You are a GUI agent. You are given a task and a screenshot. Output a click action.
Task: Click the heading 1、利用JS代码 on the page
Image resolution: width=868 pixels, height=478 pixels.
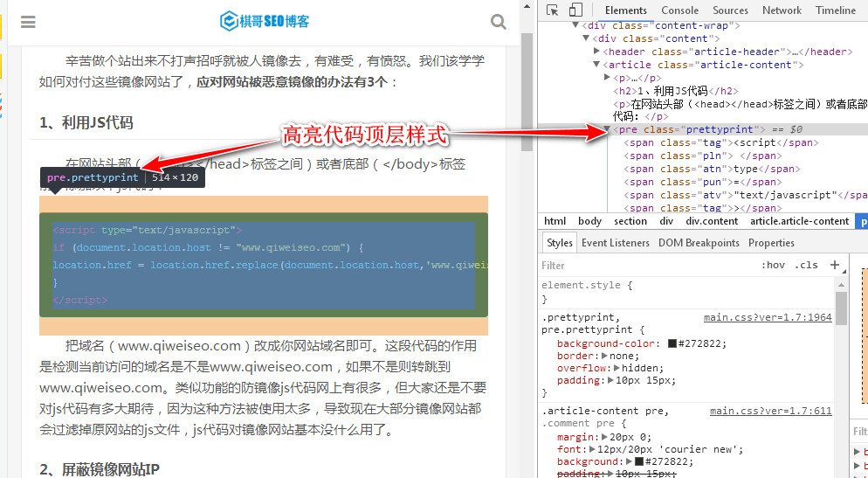tap(86, 122)
